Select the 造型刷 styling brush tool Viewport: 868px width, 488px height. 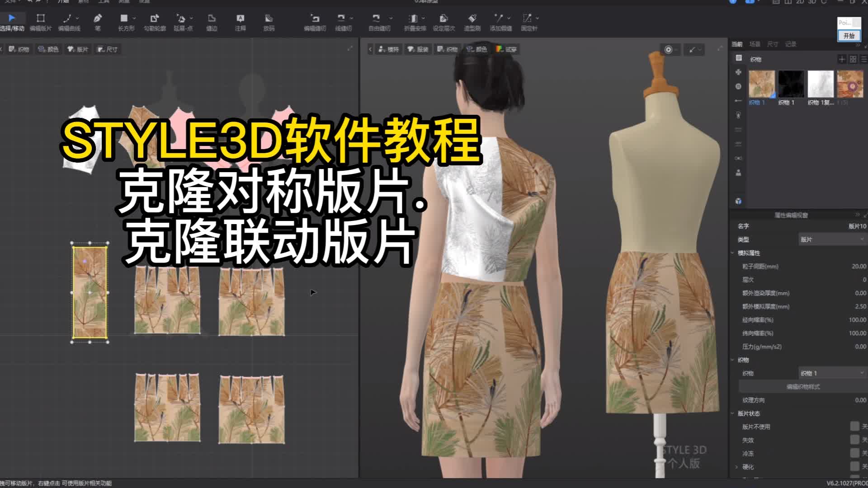point(472,22)
